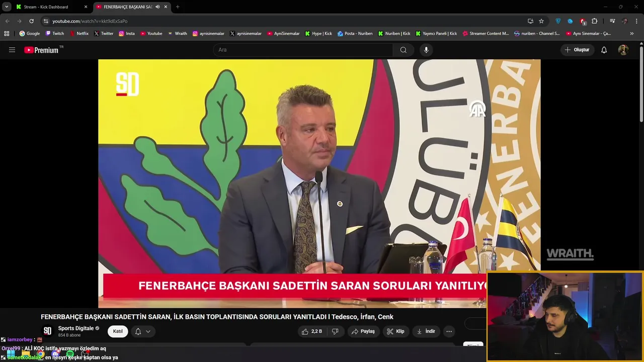Go back to previous page

click(7, 21)
